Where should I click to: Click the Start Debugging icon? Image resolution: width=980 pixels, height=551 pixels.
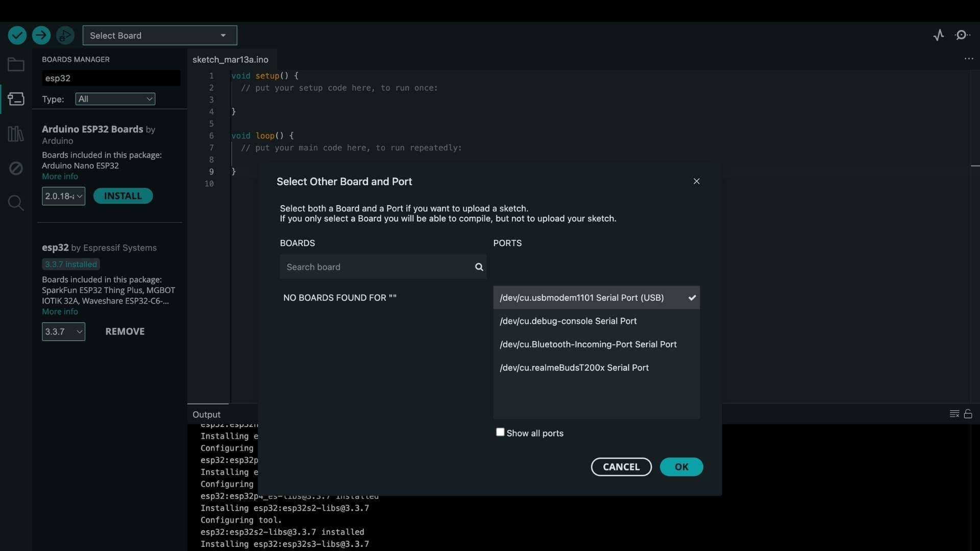pos(65,35)
